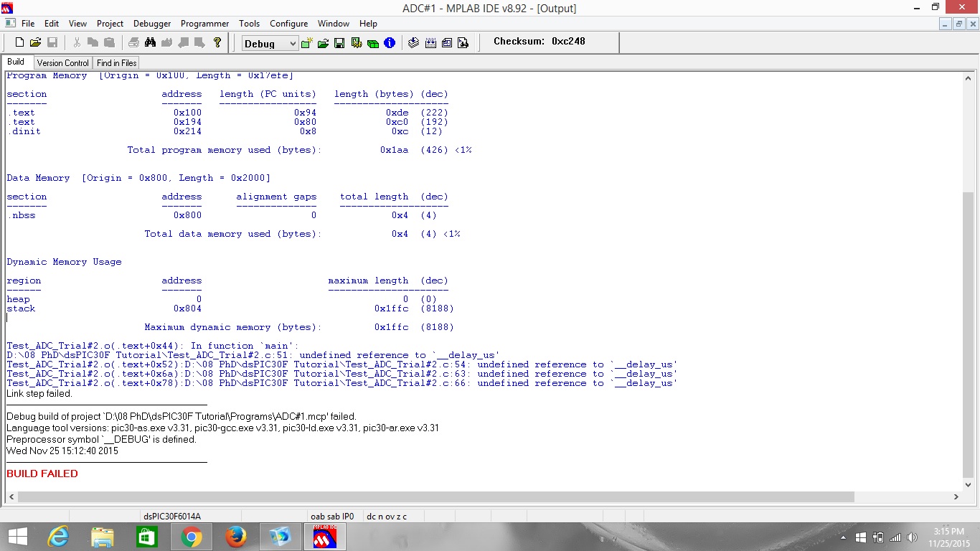Screen dimensions: 980x551
Task: Open the Tools menu
Action: tap(249, 24)
